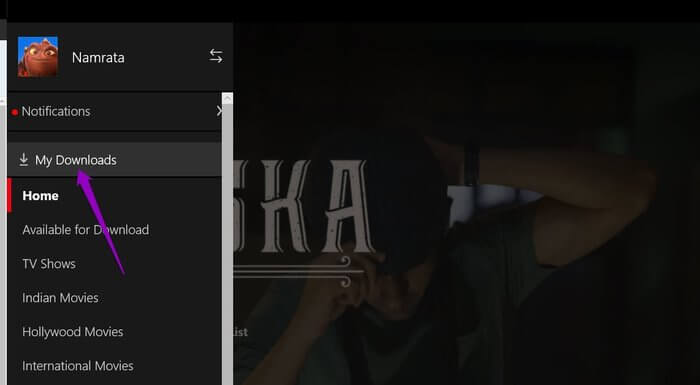The height and width of the screenshot is (385, 700).
Task: Select the Namrata profile name
Action: 98,58
